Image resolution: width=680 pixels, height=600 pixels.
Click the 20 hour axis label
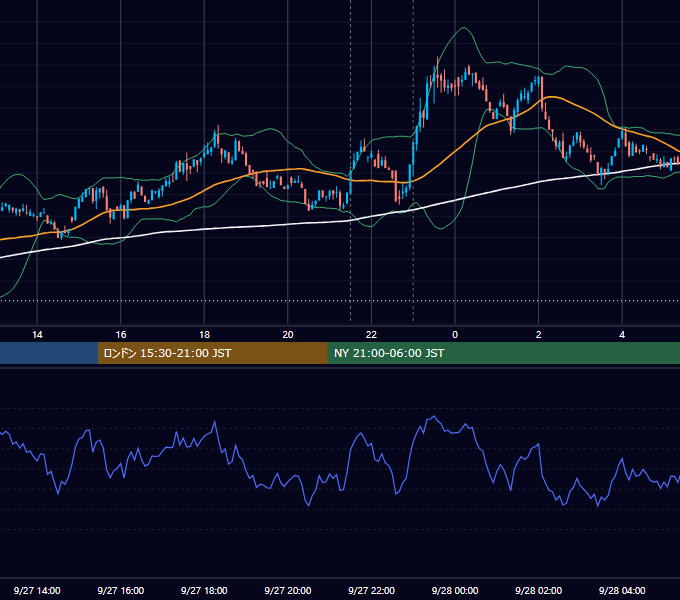288,335
